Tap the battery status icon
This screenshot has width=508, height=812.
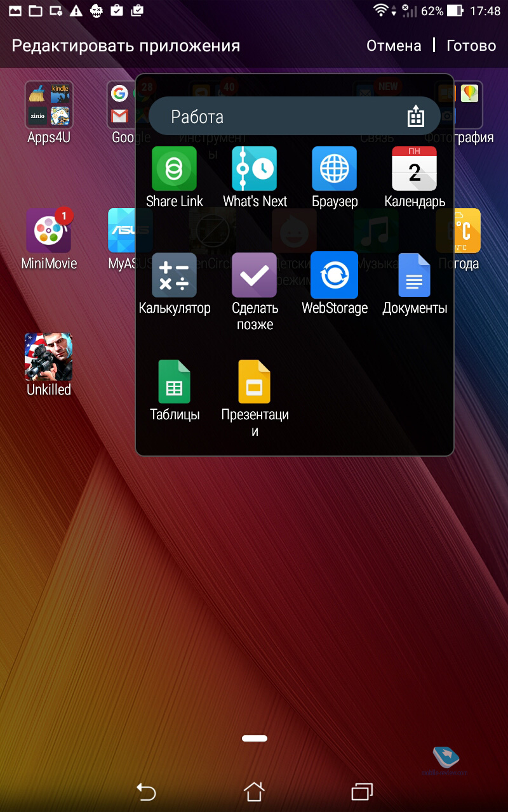point(455,10)
